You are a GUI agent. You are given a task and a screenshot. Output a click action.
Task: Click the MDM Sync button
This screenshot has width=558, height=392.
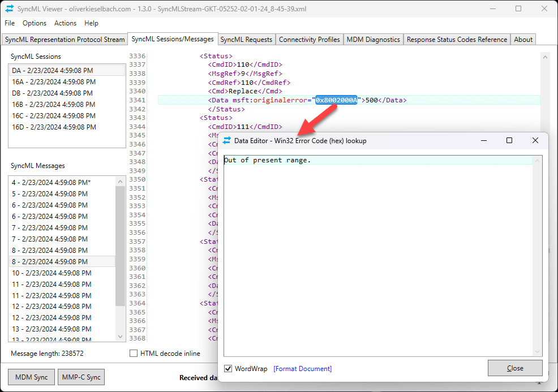[x=31, y=377]
